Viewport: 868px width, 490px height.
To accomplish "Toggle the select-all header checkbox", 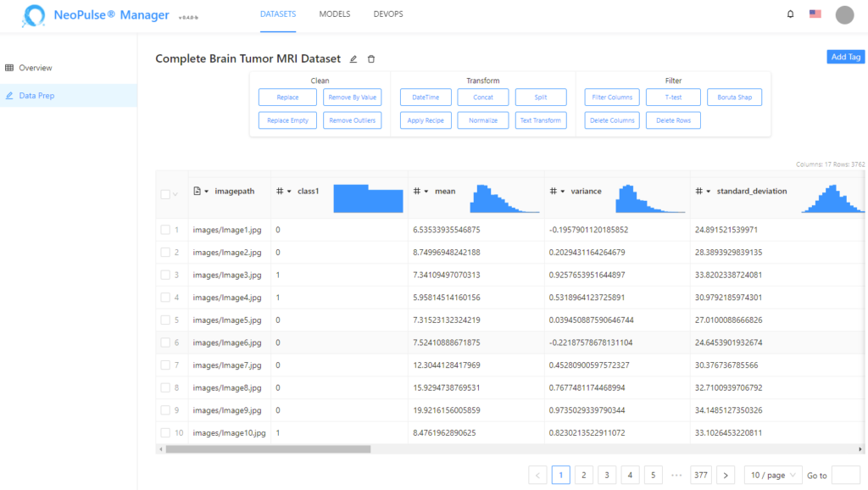I will pos(165,194).
